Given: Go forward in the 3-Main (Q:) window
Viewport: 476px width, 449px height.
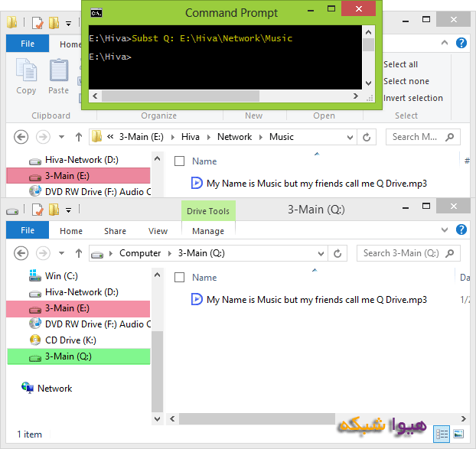Looking at the screenshot, I should pyautogui.click(x=43, y=253).
